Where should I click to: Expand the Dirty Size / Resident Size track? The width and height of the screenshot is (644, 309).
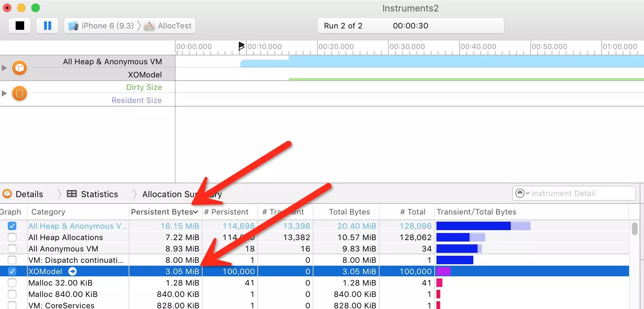click(4, 93)
